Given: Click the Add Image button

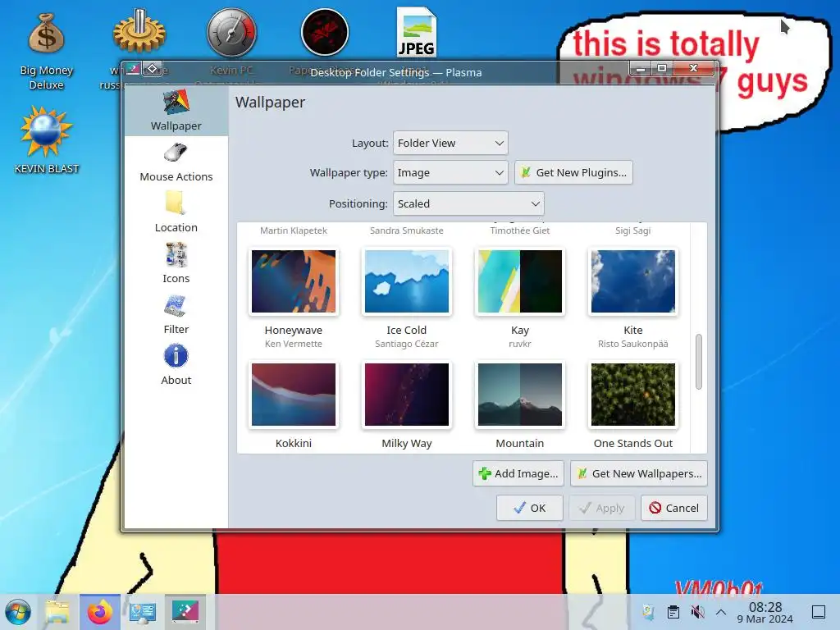Looking at the screenshot, I should tap(518, 473).
